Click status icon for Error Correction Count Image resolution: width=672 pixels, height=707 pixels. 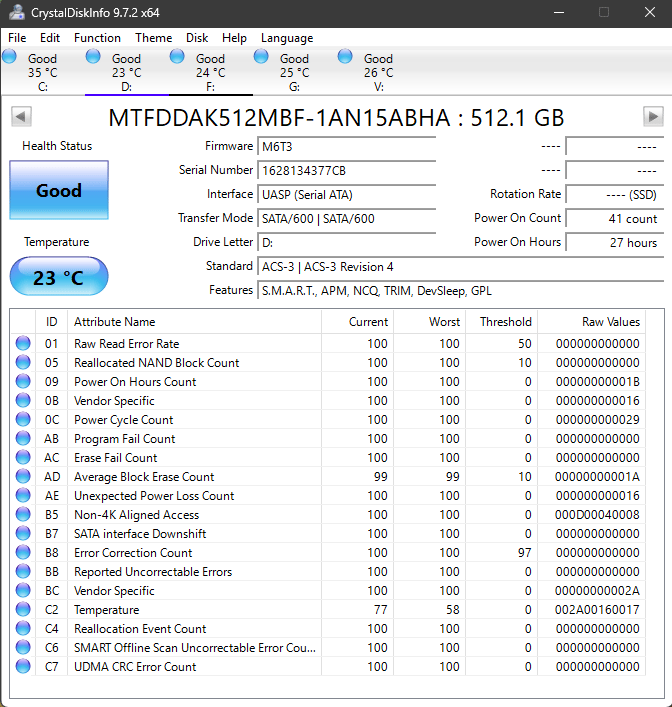click(x=23, y=552)
